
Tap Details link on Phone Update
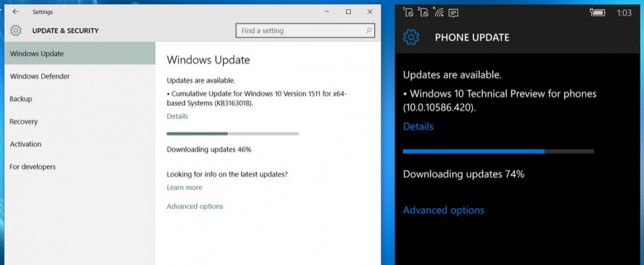tap(418, 126)
